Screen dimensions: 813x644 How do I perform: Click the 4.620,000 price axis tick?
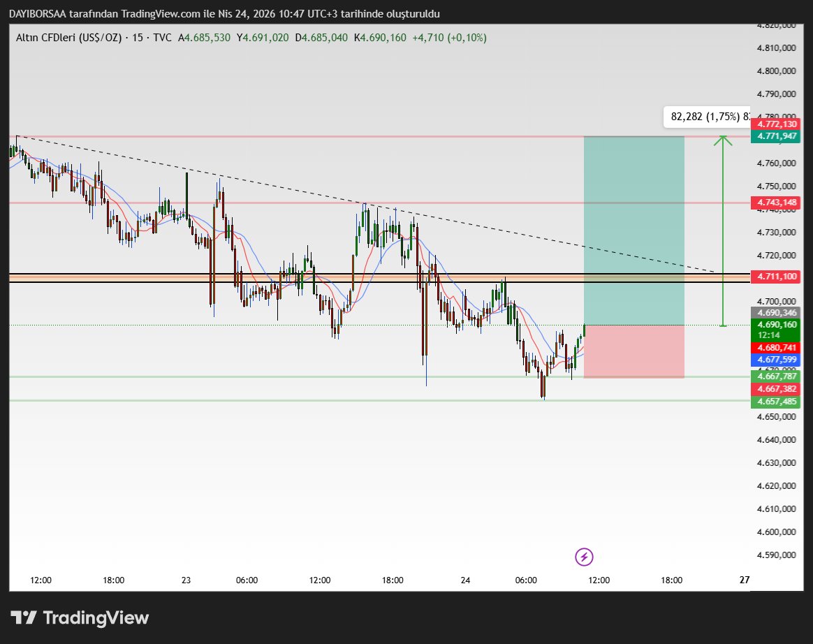pos(776,486)
